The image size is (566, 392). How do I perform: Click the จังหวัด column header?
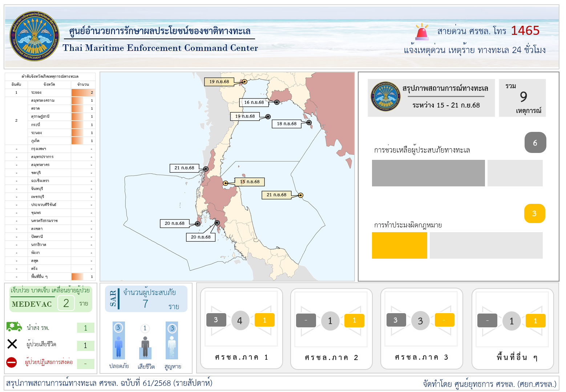(49, 84)
